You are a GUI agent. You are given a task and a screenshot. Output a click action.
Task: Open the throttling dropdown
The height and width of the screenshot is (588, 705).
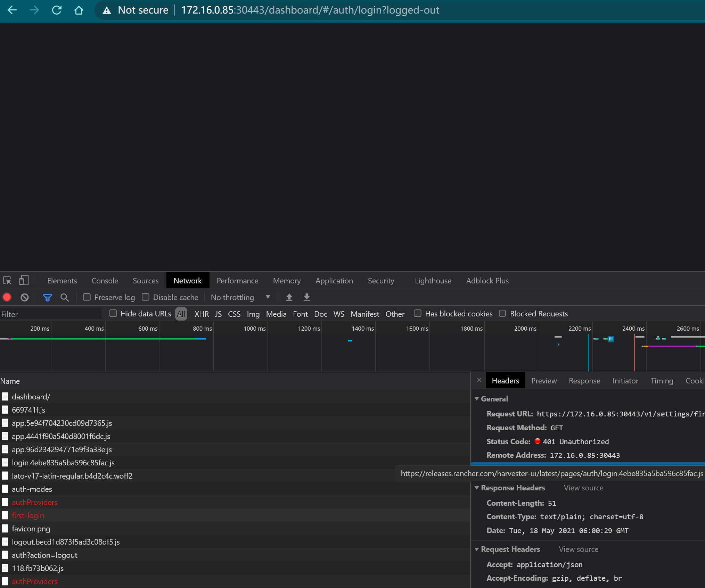pyautogui.click(x=240, y=297)
